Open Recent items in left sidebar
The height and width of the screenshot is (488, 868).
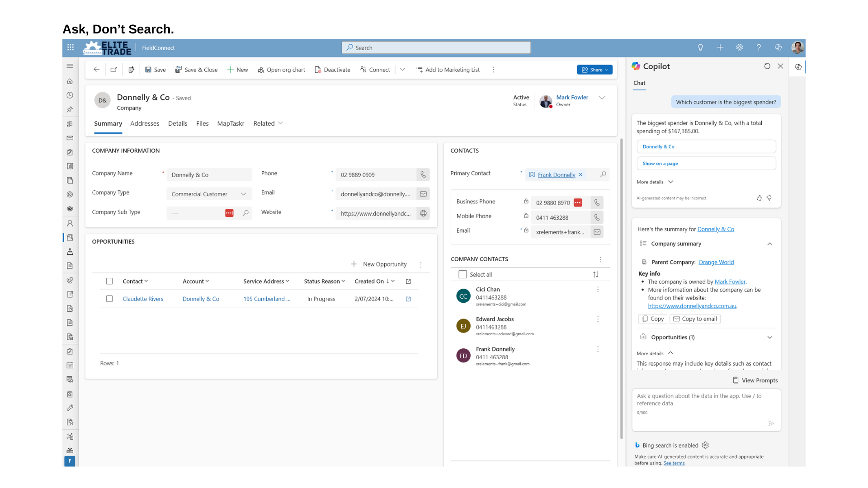pos(70,95)
